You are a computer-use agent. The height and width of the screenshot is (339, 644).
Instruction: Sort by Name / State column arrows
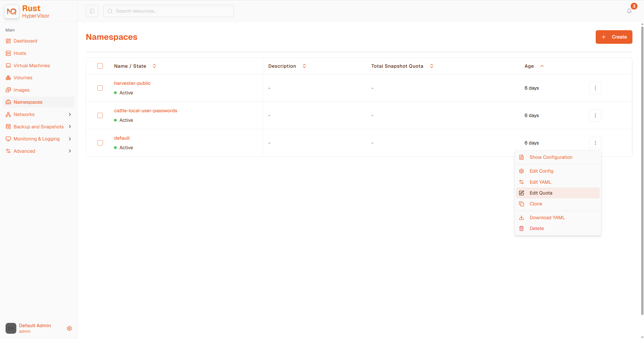click(x=154, y=66)
